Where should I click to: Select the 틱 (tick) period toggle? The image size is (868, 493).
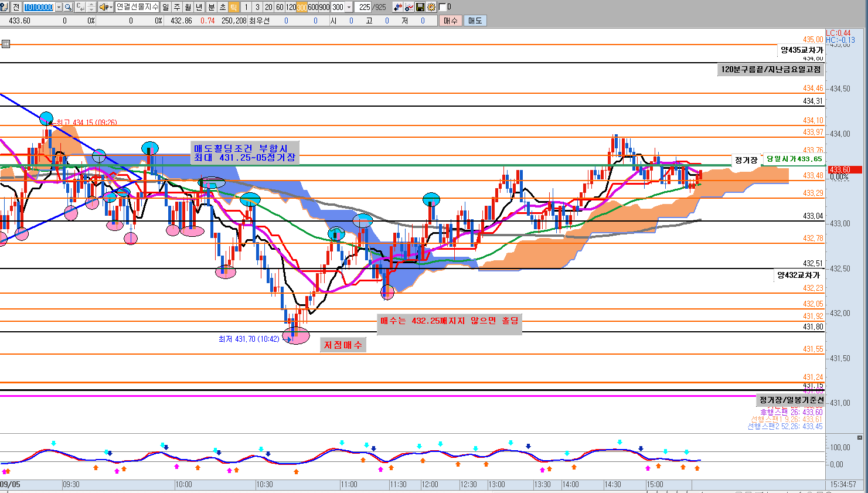[x=233, y=7]
